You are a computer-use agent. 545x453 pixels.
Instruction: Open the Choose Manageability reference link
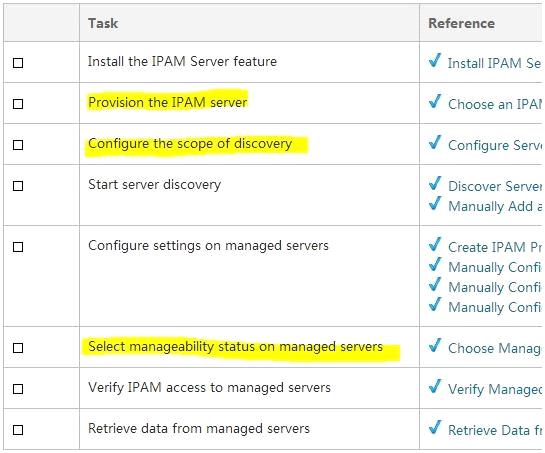pyautogui.click(x=495, y=348)
